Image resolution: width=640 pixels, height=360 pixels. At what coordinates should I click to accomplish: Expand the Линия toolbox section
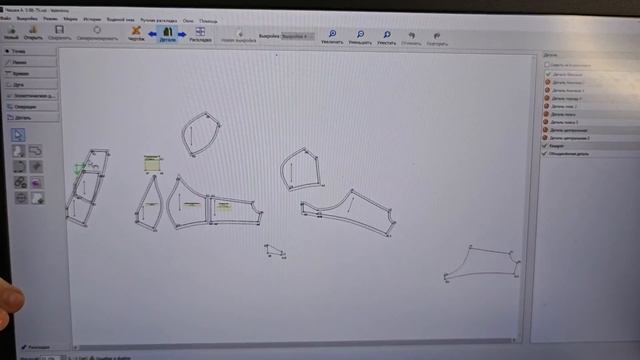[30, 62]
